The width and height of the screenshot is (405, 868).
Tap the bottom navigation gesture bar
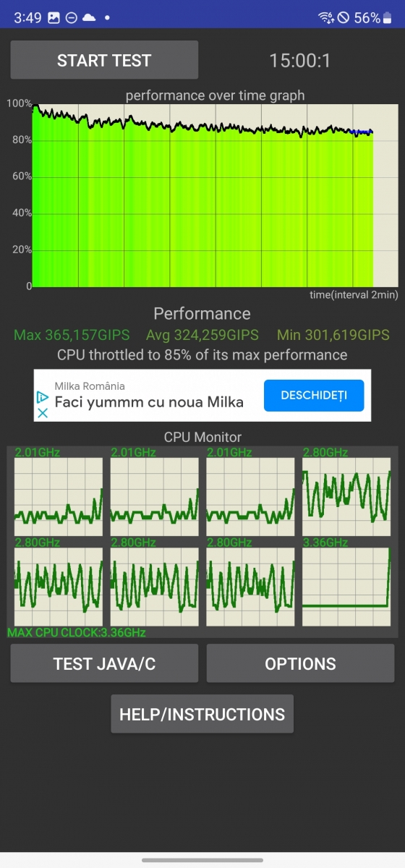tap(202, 860)
